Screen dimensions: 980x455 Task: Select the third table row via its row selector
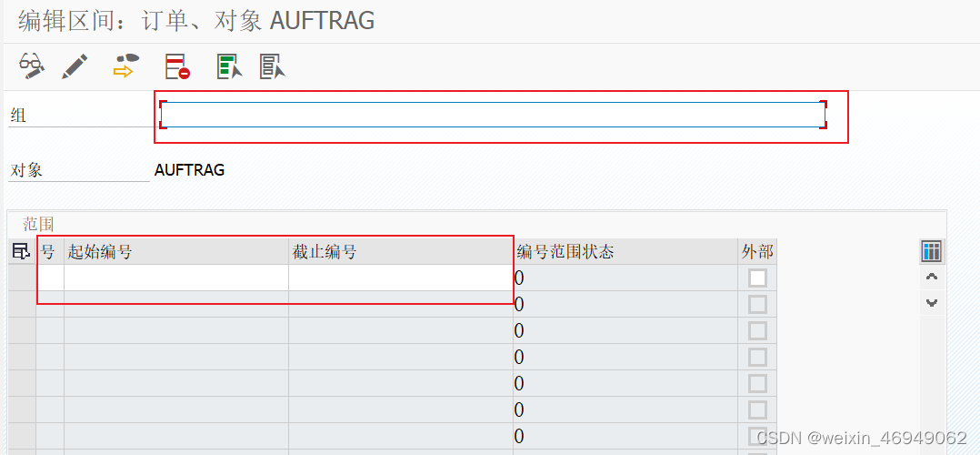point(22,330)
